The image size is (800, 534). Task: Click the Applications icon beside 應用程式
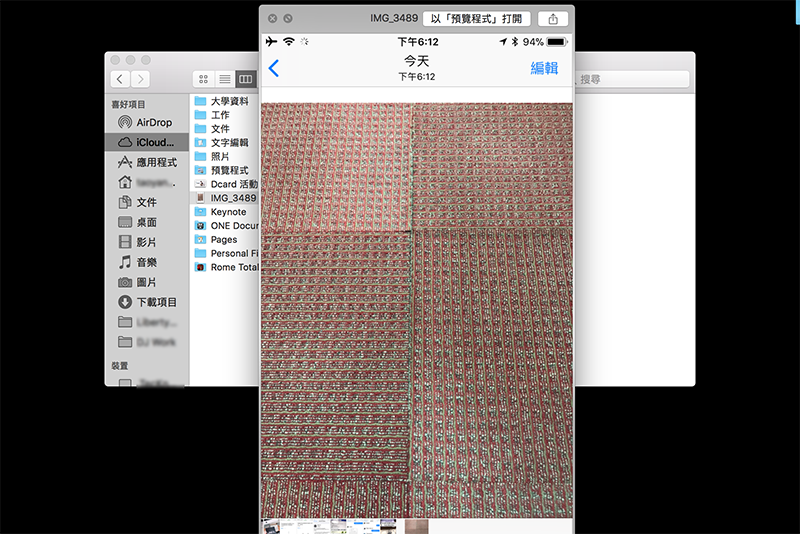(x=125, y=162)
